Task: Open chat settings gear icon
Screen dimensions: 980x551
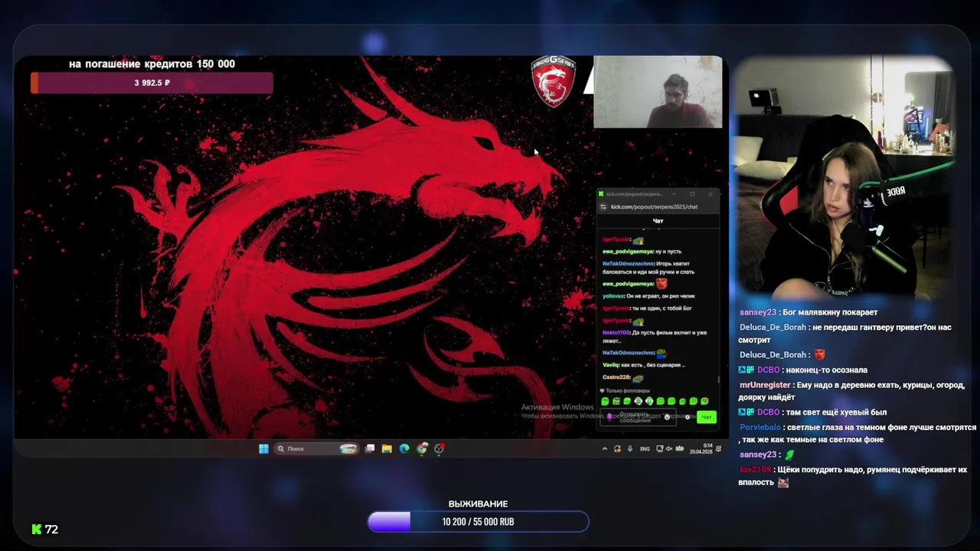Action: 688,417
